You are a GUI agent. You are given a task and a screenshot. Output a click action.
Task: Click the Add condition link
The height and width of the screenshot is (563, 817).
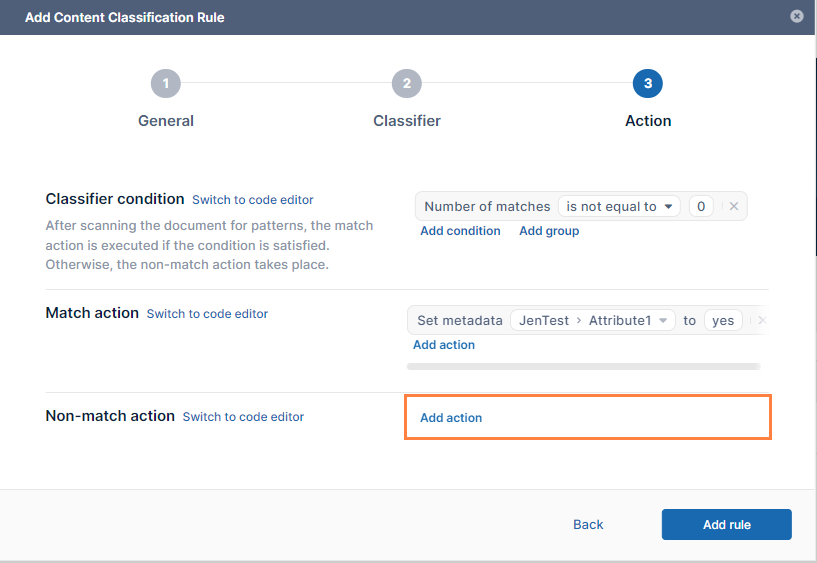(460, 231)
